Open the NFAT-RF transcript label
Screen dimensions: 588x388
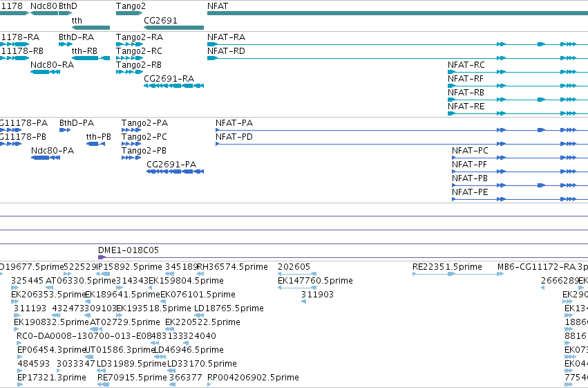click(466, 79)
